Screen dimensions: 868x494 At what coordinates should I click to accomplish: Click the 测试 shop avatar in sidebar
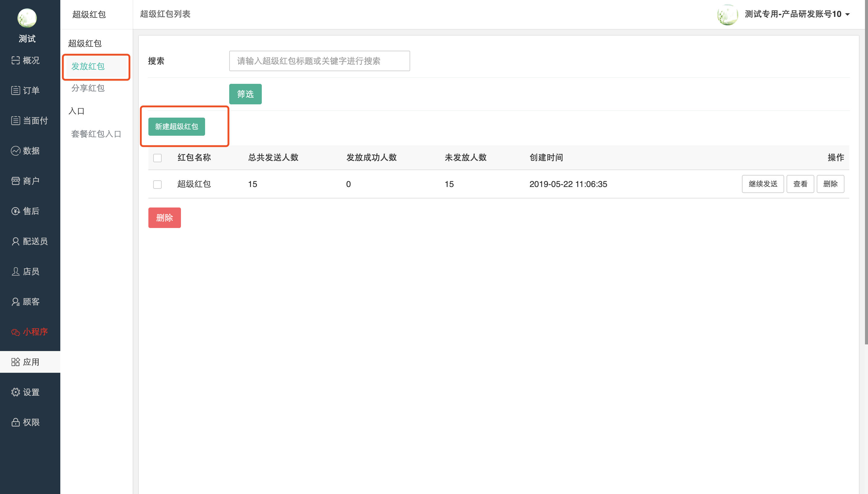click(x=27, y=18)
